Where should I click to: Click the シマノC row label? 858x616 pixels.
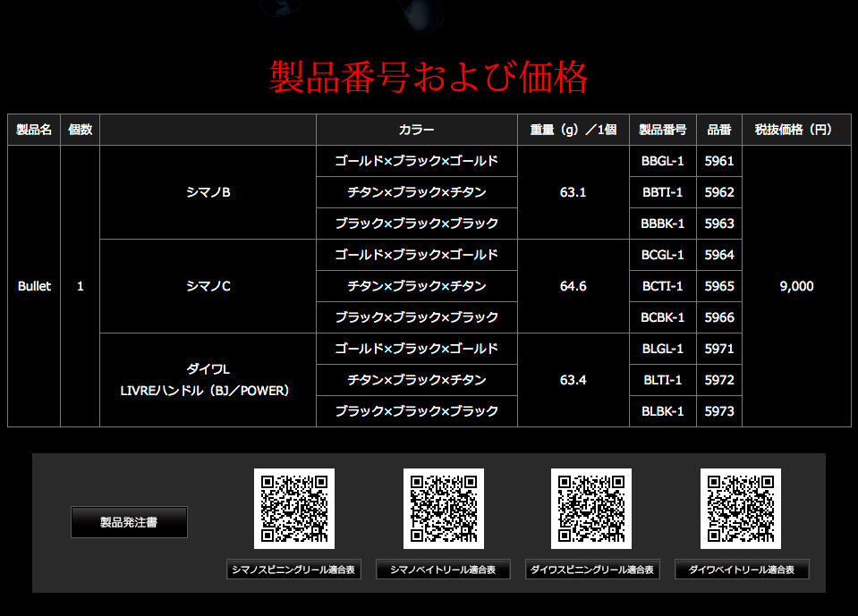point(208,286)
